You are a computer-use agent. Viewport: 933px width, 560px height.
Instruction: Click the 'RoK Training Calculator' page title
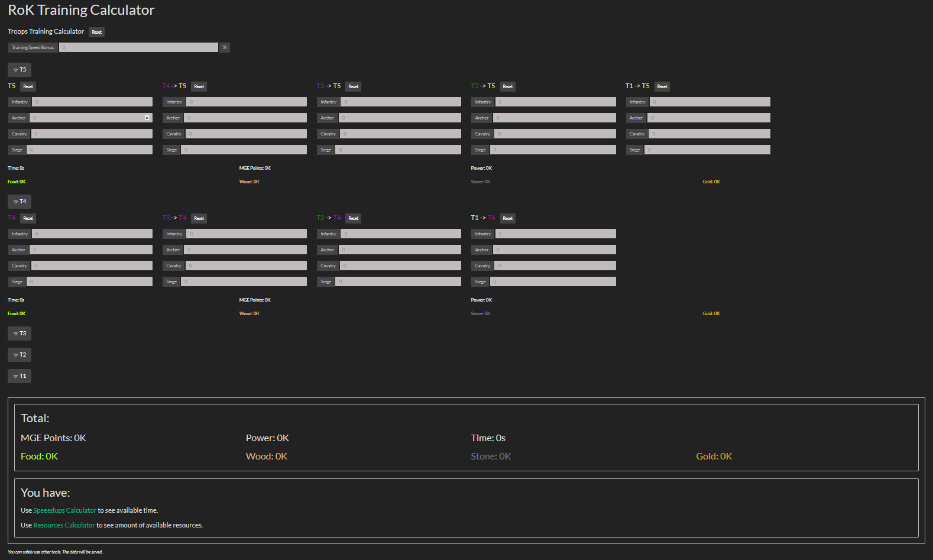click(81, 10)
